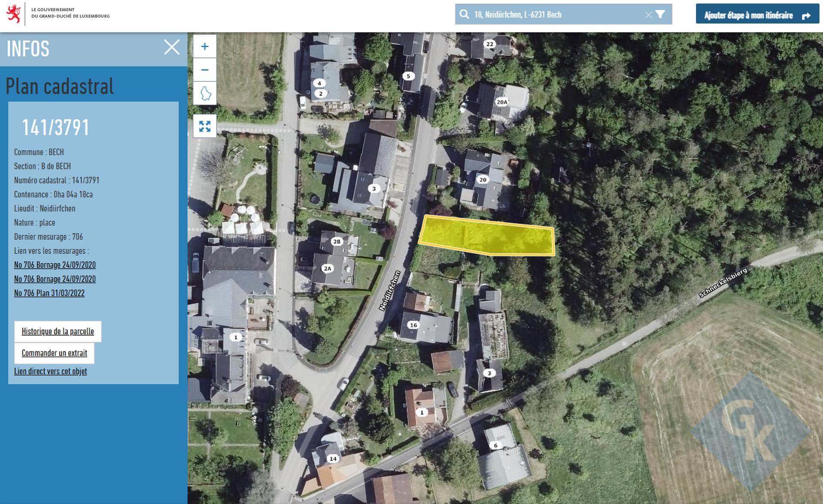Open Lien direct vers cet objet
The height and width of the screenshot is (504, 823).
(51, 371)
